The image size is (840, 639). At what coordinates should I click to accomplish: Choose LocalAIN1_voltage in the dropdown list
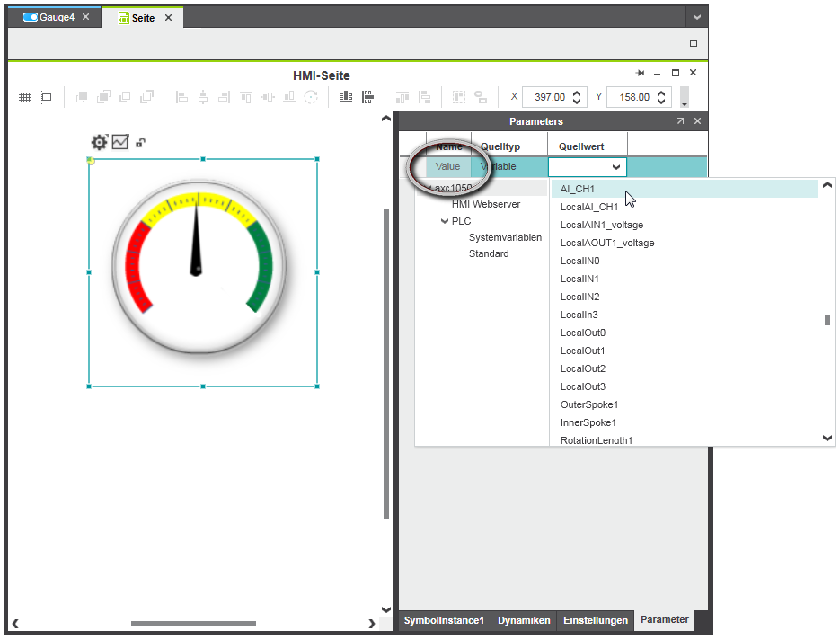click(601, 225)
